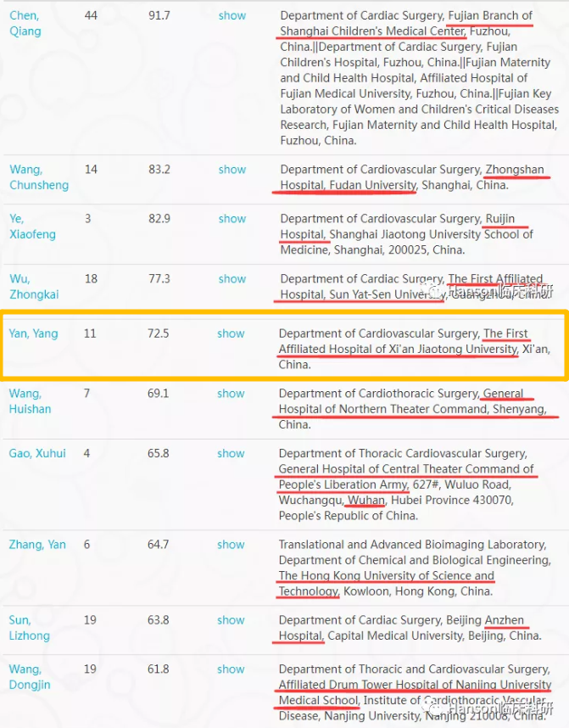Click show in Wang, Dongjin row
The width and height of the screenshot is (569, 728).
click(231, 669)
